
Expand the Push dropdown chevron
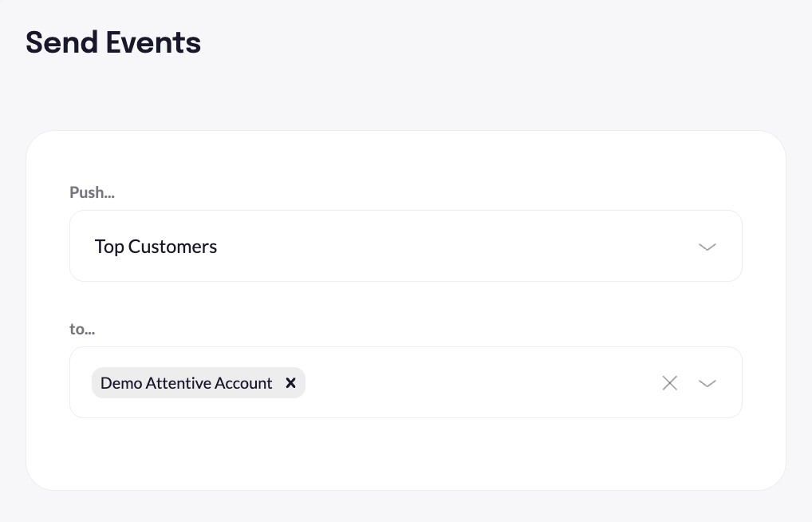[x=707, y=247]
